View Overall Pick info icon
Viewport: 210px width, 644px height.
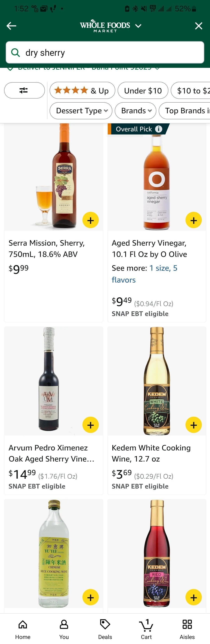pos(158,129)
